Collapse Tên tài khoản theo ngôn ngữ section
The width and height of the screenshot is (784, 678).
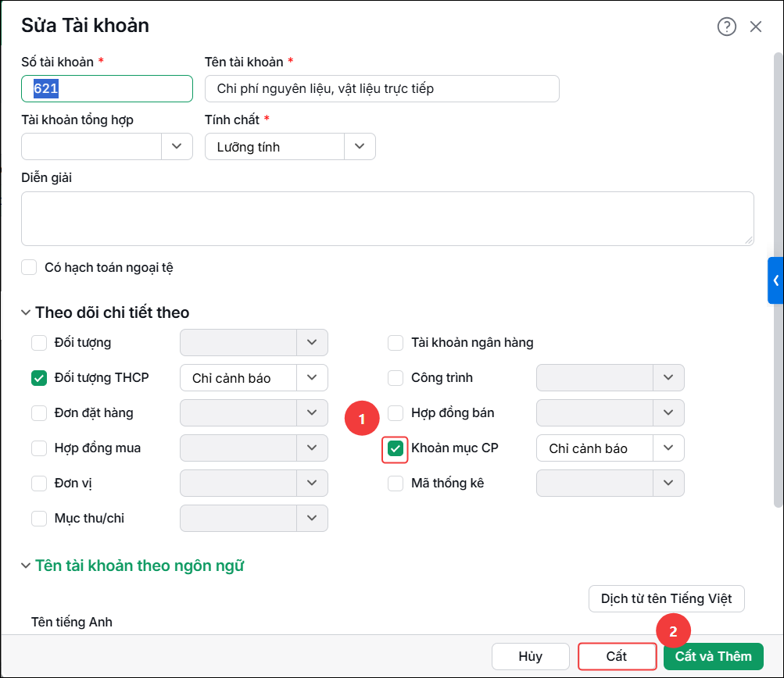click(x=26, y=566)
